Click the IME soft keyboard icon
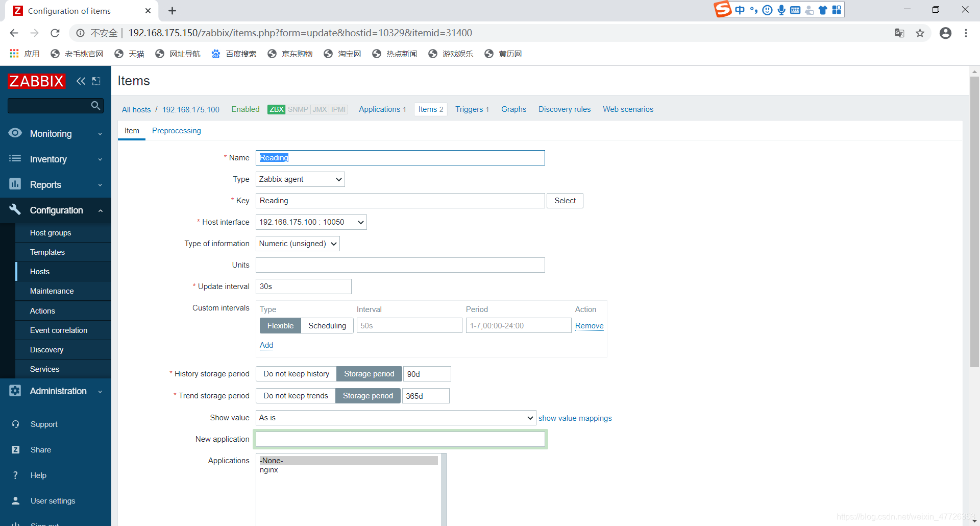The height and width of the screenshot is (526, 980). tap(795, 10)
